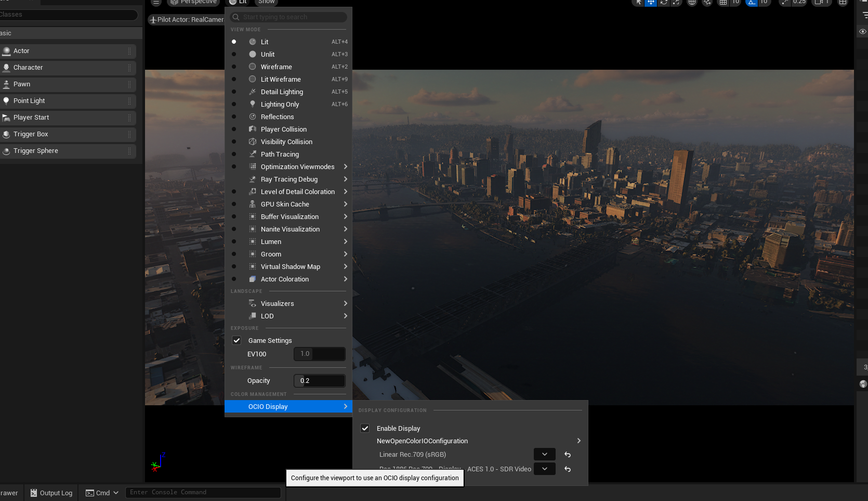Open Landscape LOD submenu

pos(288,316)
